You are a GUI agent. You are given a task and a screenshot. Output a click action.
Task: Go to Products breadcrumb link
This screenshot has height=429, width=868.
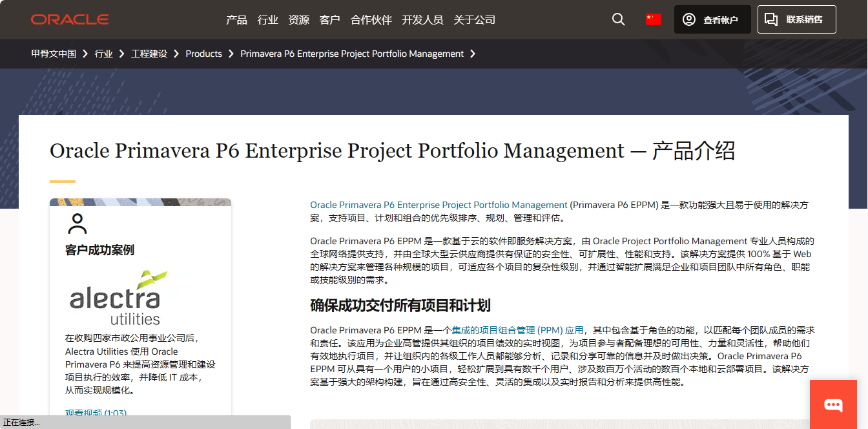point(204,54)
